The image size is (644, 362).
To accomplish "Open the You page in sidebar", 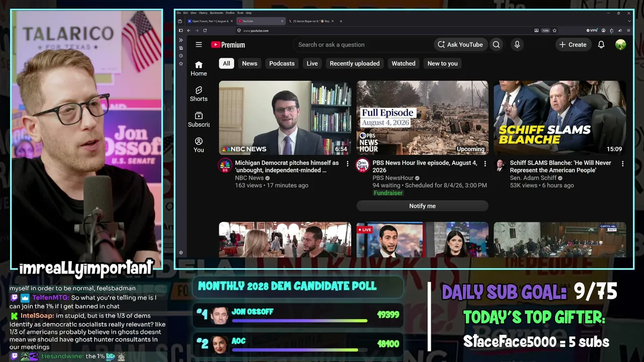I will tap(199, 145).
